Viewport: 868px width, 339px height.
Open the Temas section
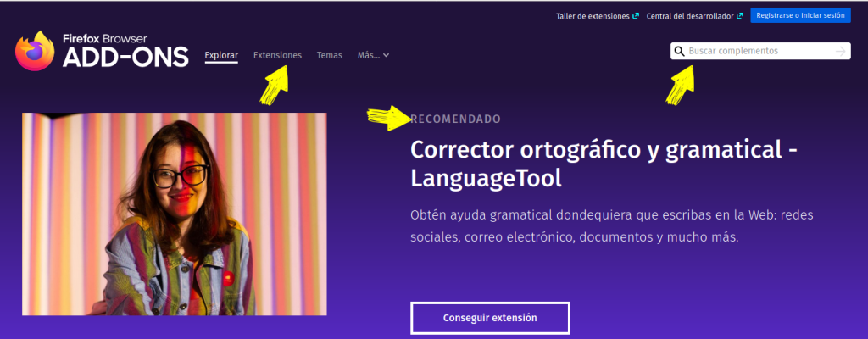point(330,55)
